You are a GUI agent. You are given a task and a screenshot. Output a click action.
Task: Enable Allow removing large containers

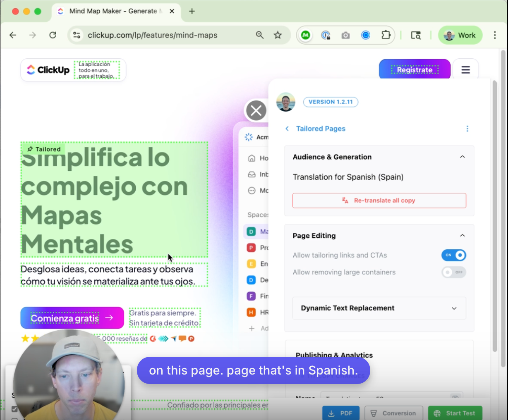[x=453, y=272]
